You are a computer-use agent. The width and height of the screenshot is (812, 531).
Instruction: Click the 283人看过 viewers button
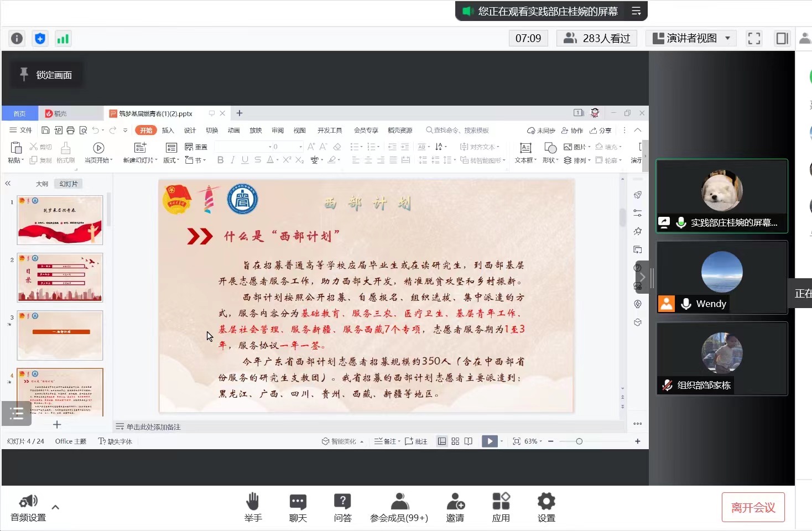point(597,38)
